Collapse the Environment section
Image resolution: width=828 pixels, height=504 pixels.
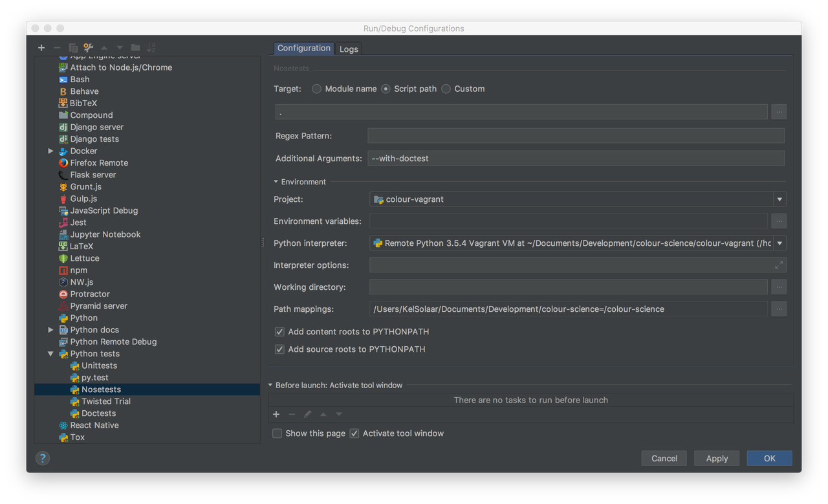pos(276,182)
